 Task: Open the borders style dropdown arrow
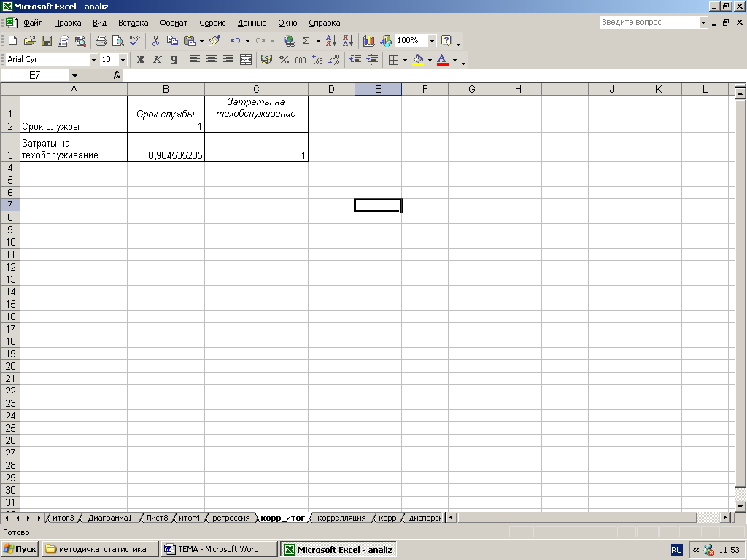click(405, 60)
